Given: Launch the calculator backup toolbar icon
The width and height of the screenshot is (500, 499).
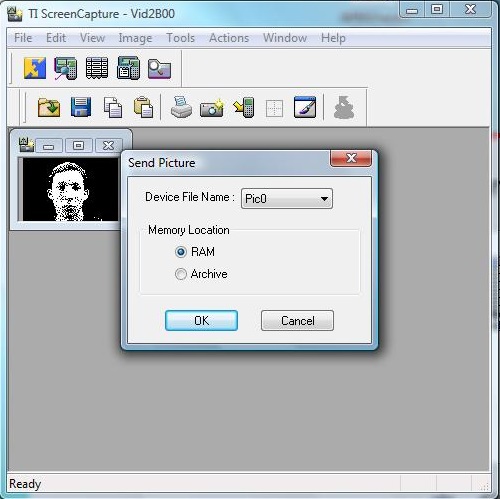Looking at the screenshot, I should click(x=128, y=68).
